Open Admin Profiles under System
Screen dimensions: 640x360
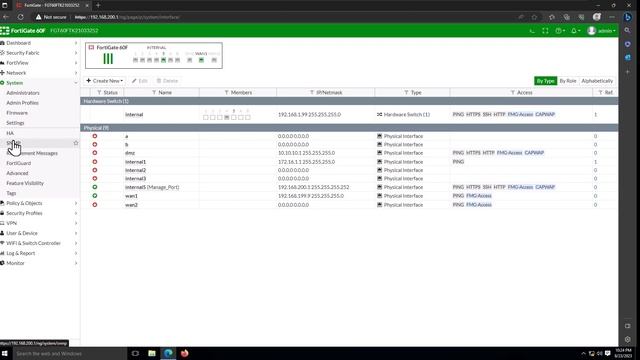(x=22, y=103)
